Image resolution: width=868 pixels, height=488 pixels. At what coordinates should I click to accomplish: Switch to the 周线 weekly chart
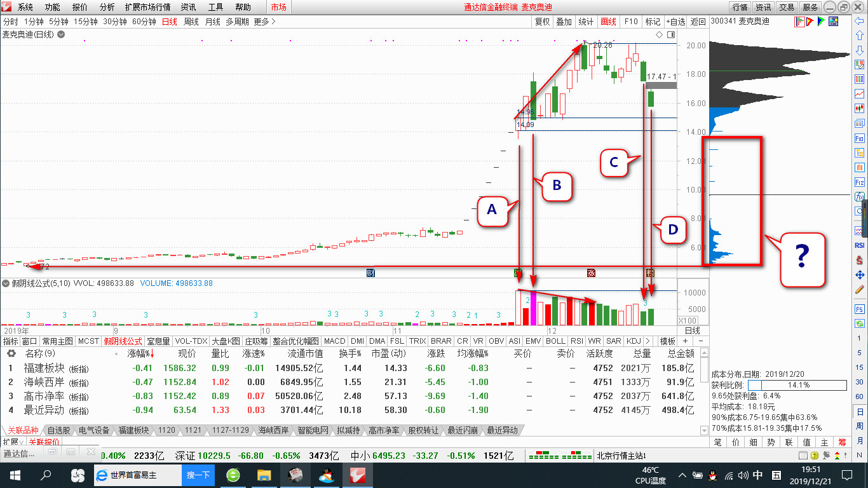coord(191,22)
